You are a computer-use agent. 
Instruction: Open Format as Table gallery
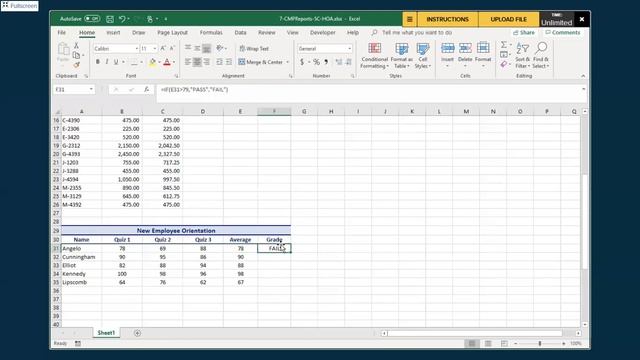coord(402,55)
